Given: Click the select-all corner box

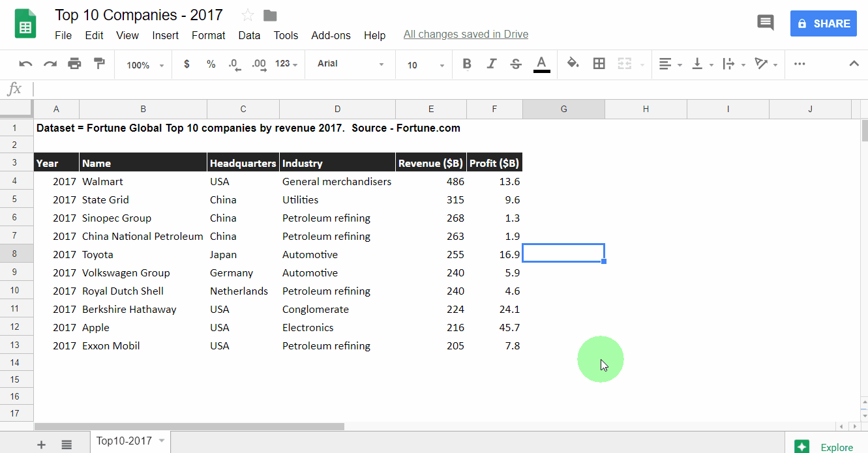Looking at the screenshot, I should 16,109.
